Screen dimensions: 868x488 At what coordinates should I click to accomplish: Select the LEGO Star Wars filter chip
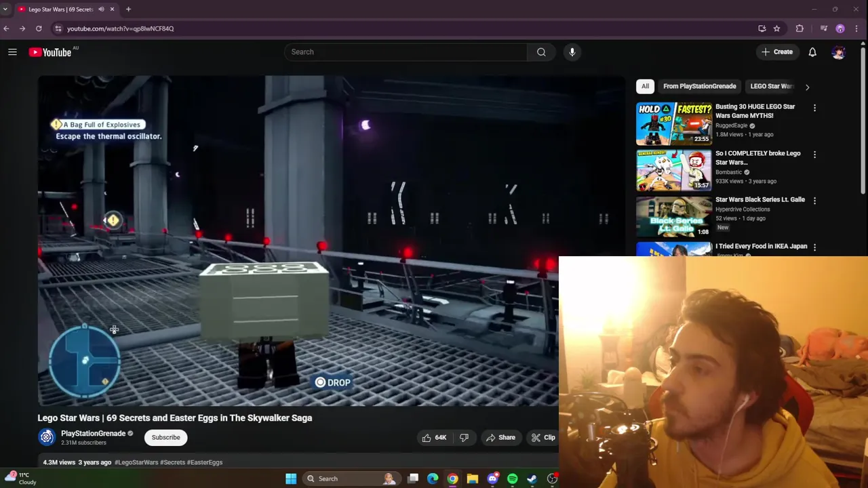tap(772, 86)
